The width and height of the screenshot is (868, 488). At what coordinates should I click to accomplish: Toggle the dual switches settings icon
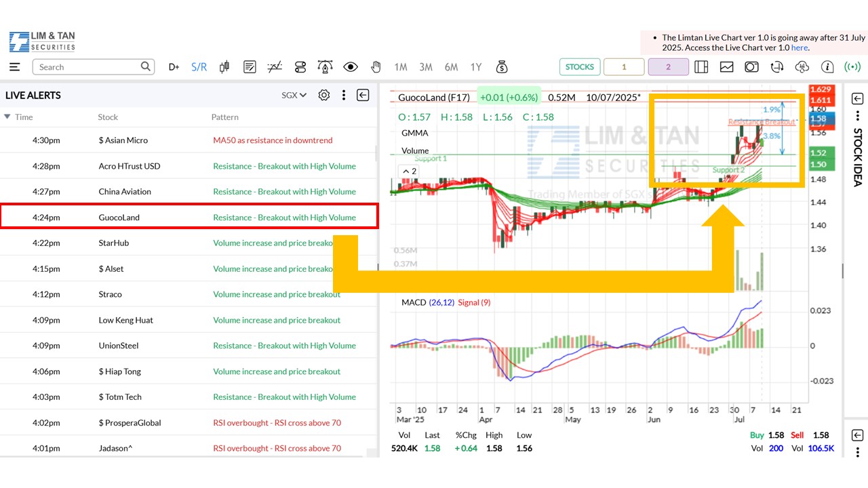coord(300,67)
